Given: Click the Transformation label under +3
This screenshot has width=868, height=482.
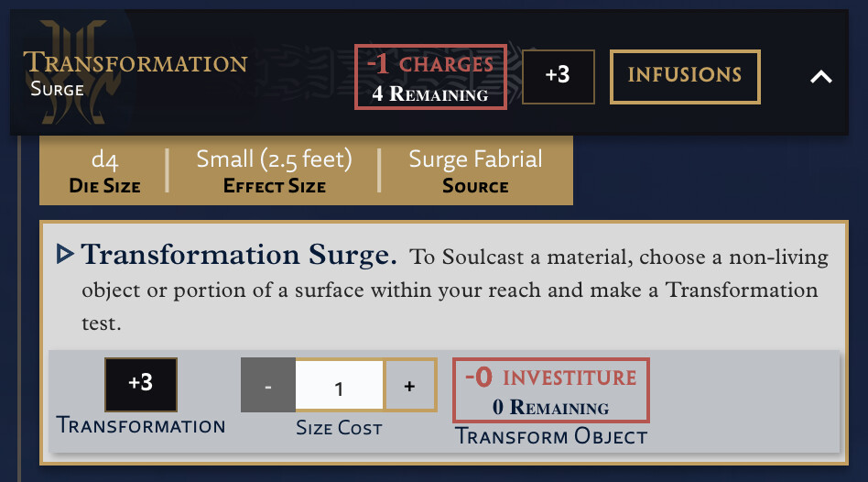Looking at the screenshot, I should pyautogui.click(x=141, y=425).
